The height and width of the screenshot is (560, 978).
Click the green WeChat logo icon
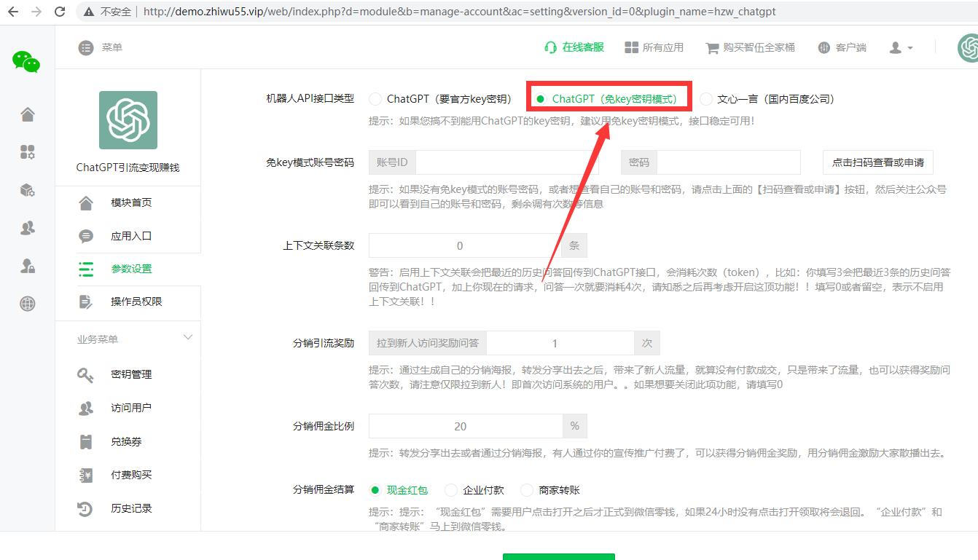click(26, 62)
